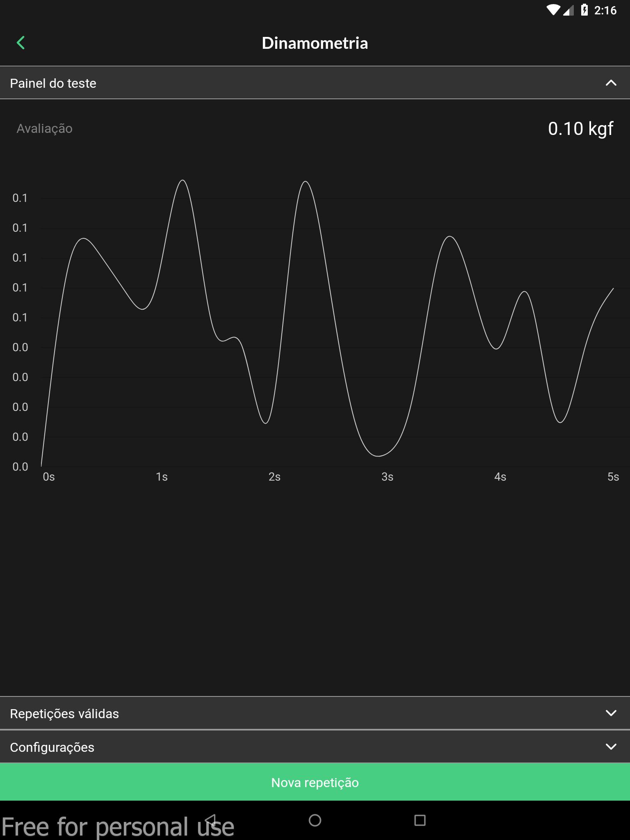Tap the Painel do teste header text
This screenshot has width=630, height=840.
pos(53,83)
